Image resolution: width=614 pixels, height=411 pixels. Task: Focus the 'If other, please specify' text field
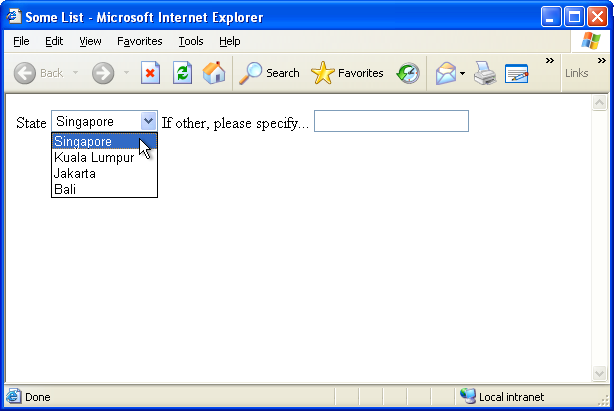(x=391, y=121)
